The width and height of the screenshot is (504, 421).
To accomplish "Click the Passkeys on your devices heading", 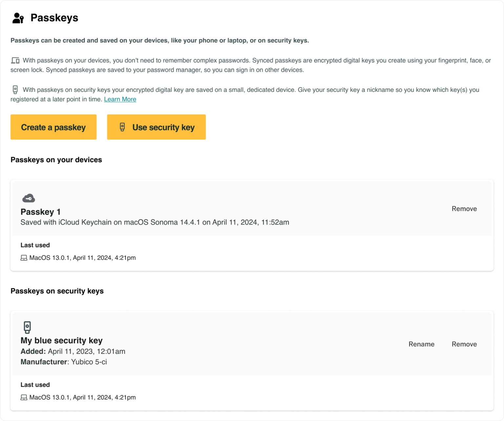I will [56, 160].
